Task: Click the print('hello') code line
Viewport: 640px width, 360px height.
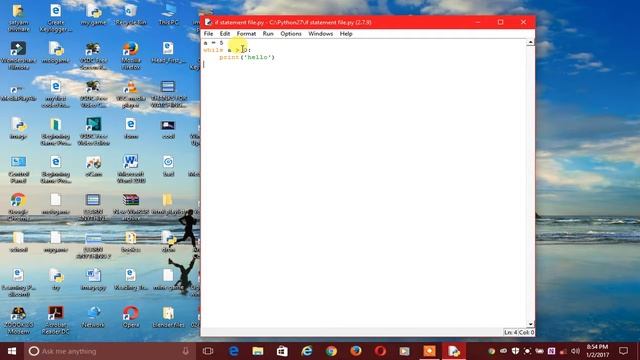Action: coord(247,57)
